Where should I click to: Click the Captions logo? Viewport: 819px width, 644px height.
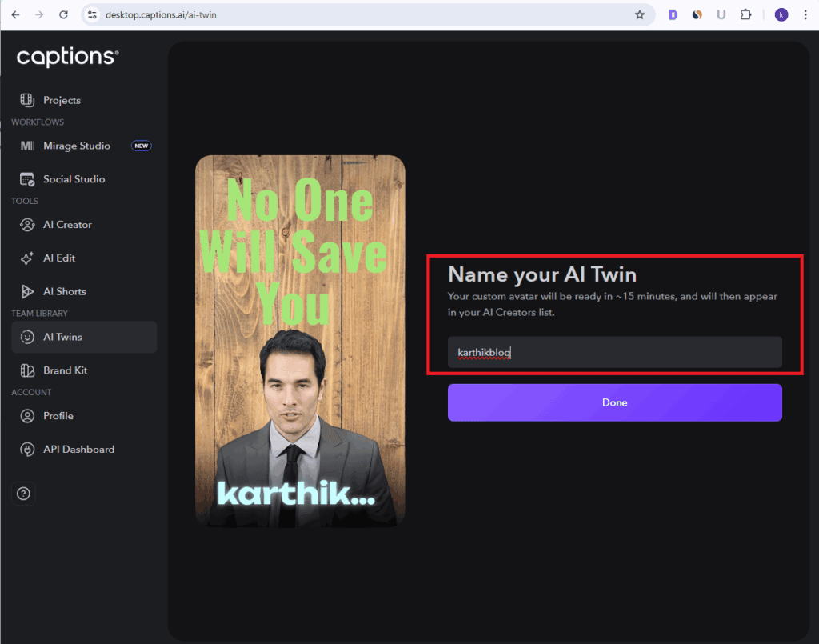pos(68,57)
